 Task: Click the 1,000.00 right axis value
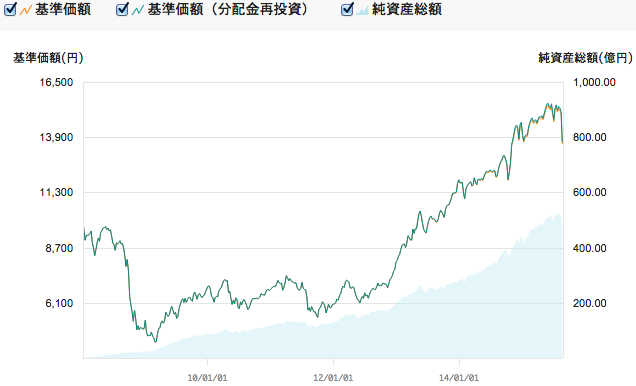(x=594, y=82)
